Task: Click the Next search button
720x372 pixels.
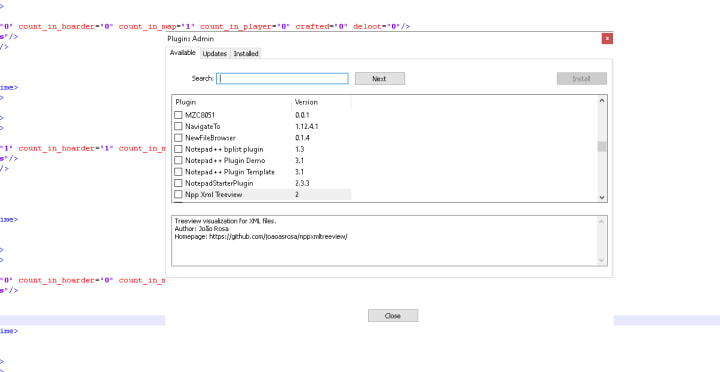Action: pos(380,79)
